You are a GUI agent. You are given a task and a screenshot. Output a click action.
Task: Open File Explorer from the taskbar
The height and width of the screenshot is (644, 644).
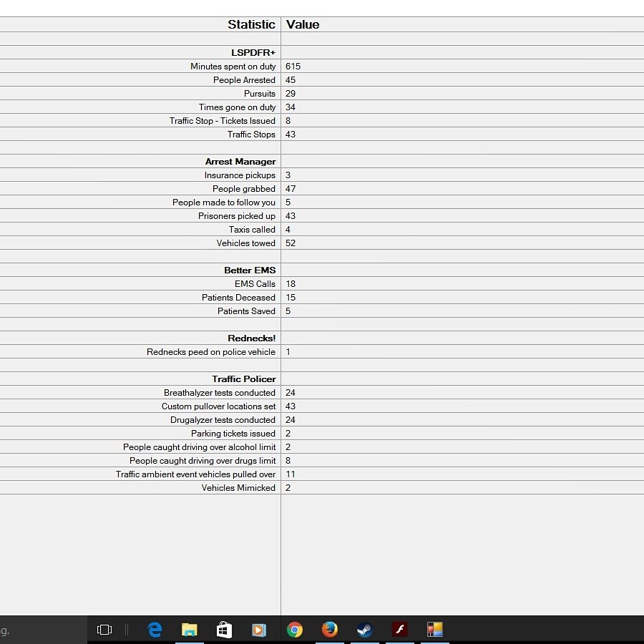tap(189, 630)
